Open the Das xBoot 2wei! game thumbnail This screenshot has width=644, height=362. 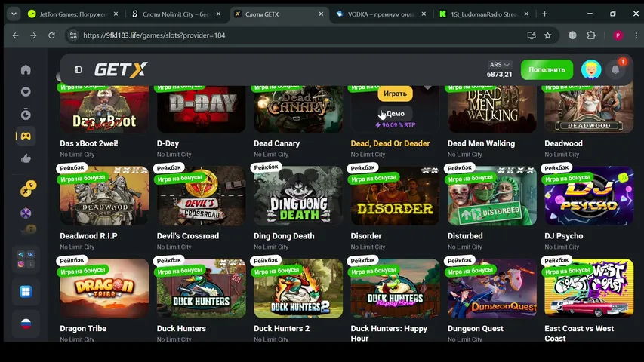(104, 109)
